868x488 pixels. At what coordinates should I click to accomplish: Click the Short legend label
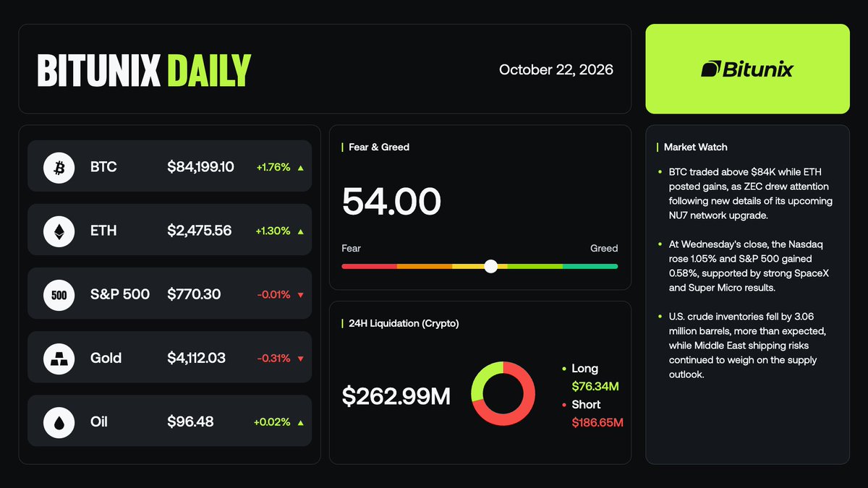[x=586, y=404]
